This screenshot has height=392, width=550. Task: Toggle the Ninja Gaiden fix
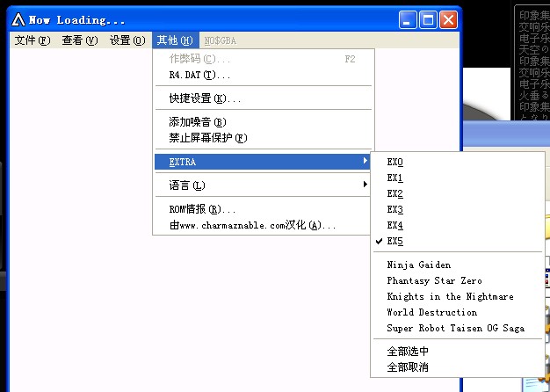458,265
